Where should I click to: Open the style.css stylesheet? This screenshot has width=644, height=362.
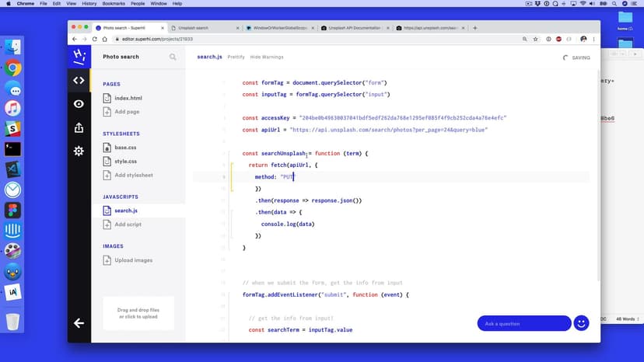click(x=125, y=162)
